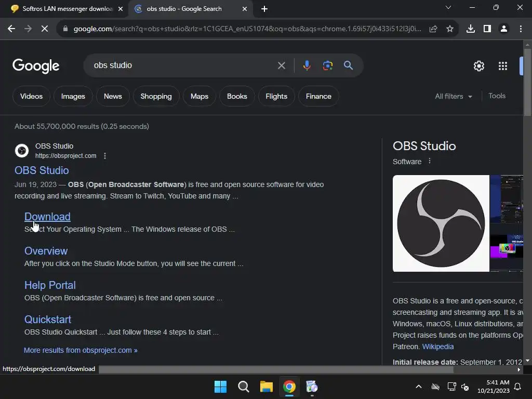Open the Download sitelink
Screen dimensions: 532x399
pyautogui.click(x=47, y=217)
